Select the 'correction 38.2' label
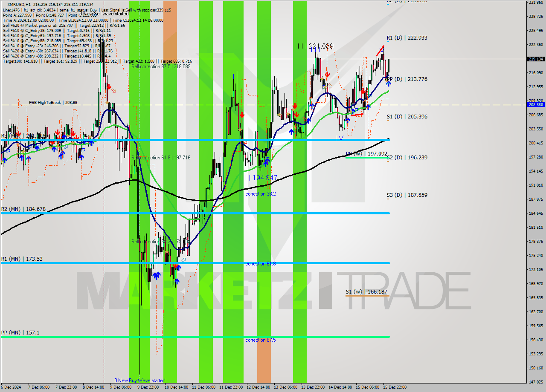Screen dimensions: 546x392 tap(261, 194)
